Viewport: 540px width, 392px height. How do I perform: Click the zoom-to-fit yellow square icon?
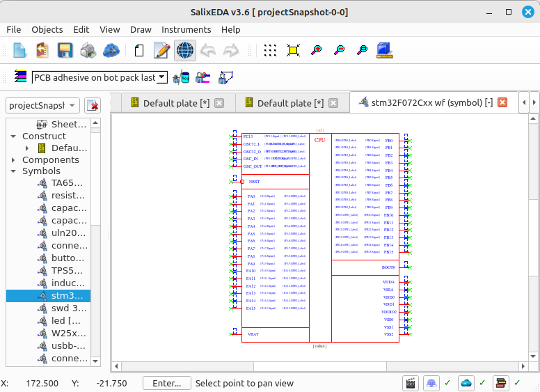(293, 50)
